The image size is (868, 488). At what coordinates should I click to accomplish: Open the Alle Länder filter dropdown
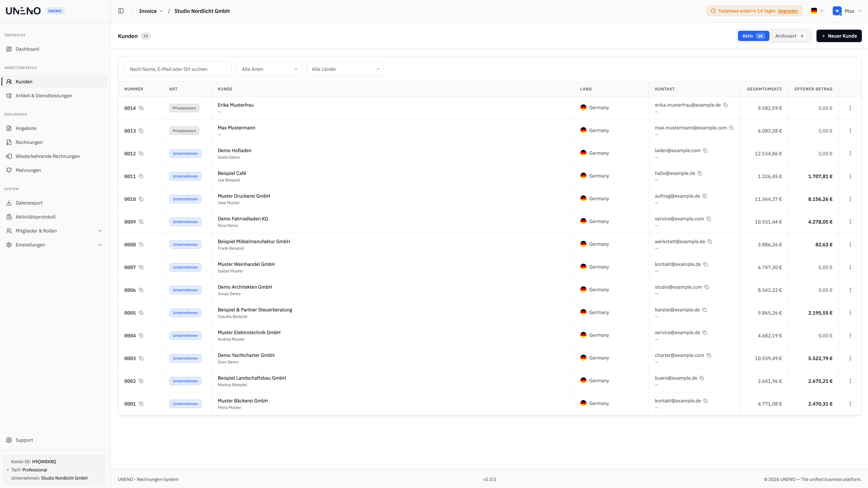(x=345, y=69)
